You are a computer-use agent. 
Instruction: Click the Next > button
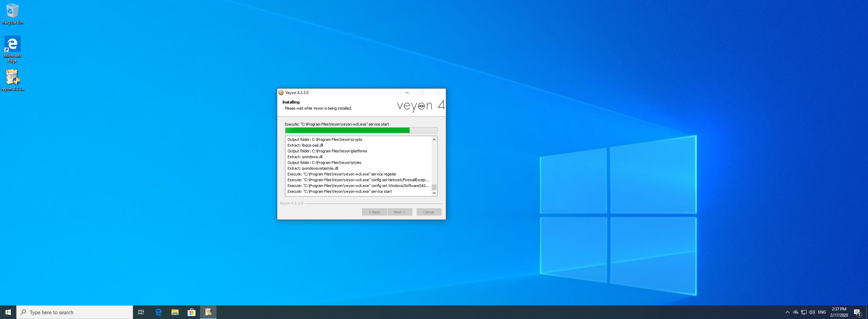point(400,212)
